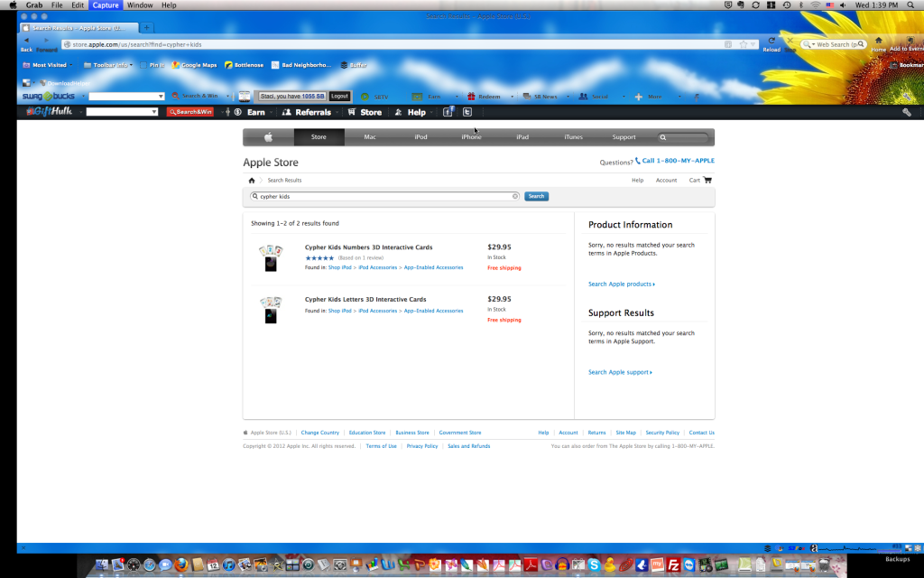The height and width of the screenshot is (578, 924).
Task: Go to the store home breadcrumb icon
Action: [x=252, y=181]
